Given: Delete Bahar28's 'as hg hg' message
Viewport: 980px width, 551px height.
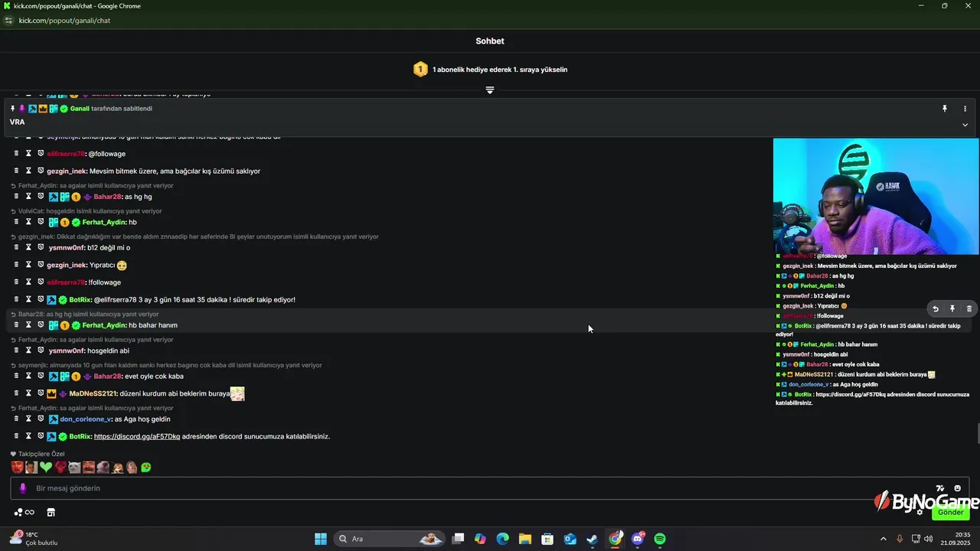Looking at the screenshot, I should point(16,197).
